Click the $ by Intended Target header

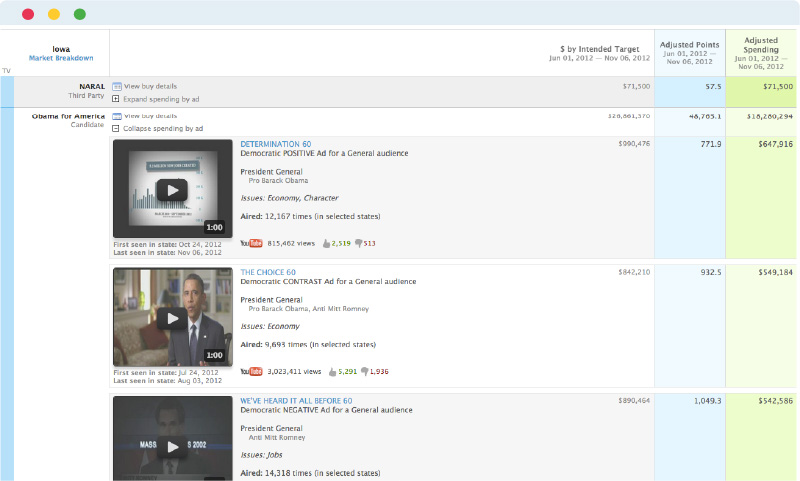click(599, 53)
